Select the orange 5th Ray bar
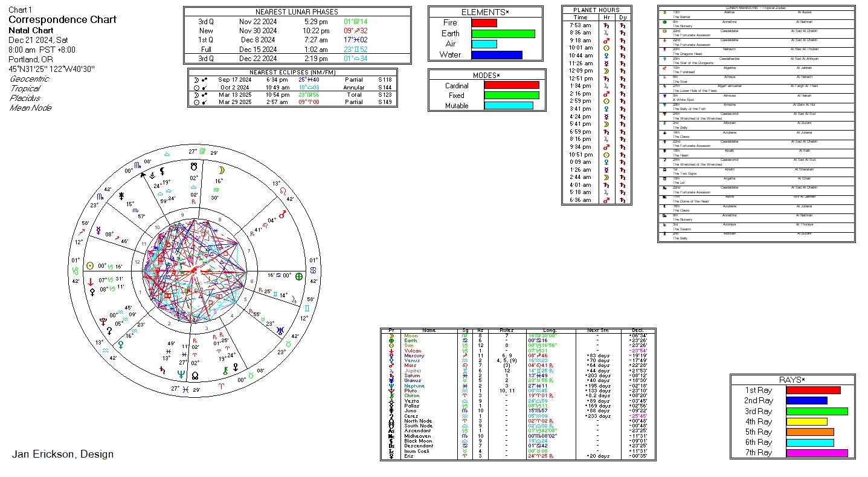868x477 pixels. [810, 432]
